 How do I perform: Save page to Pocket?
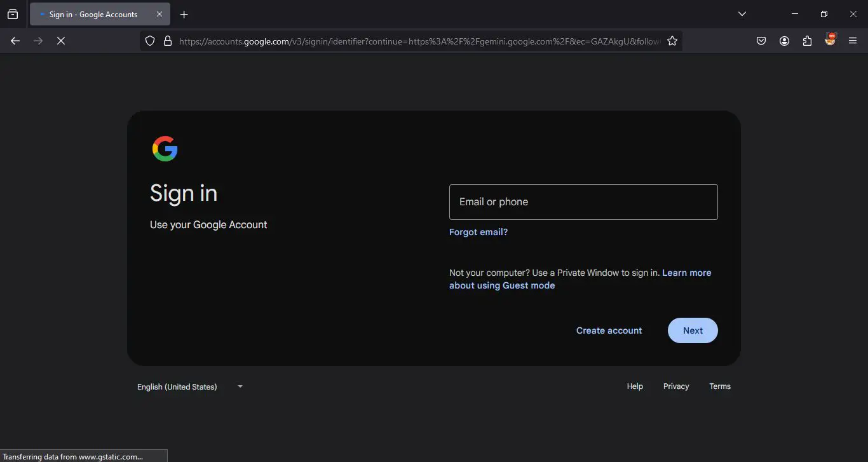pyautogui.click(x=761, y=41)
